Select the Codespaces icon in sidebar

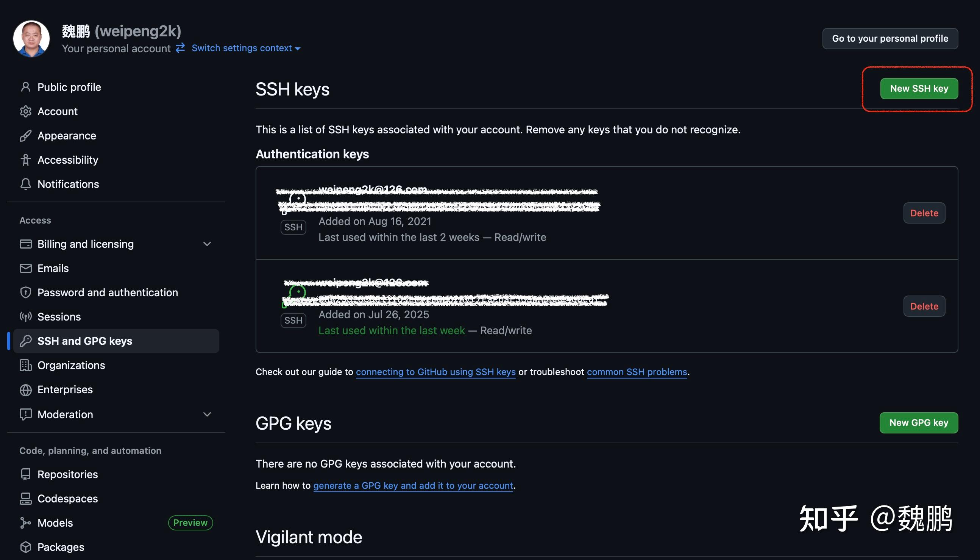tap(25, 499)
